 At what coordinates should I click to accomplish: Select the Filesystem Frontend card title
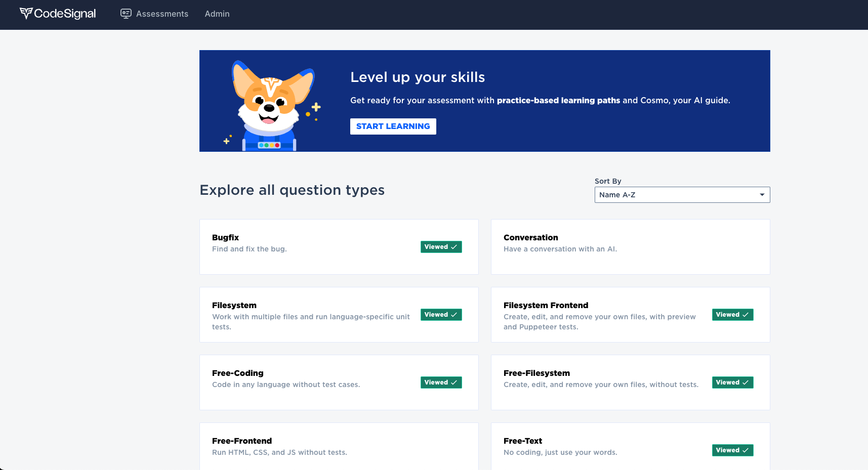coord(546,306)
